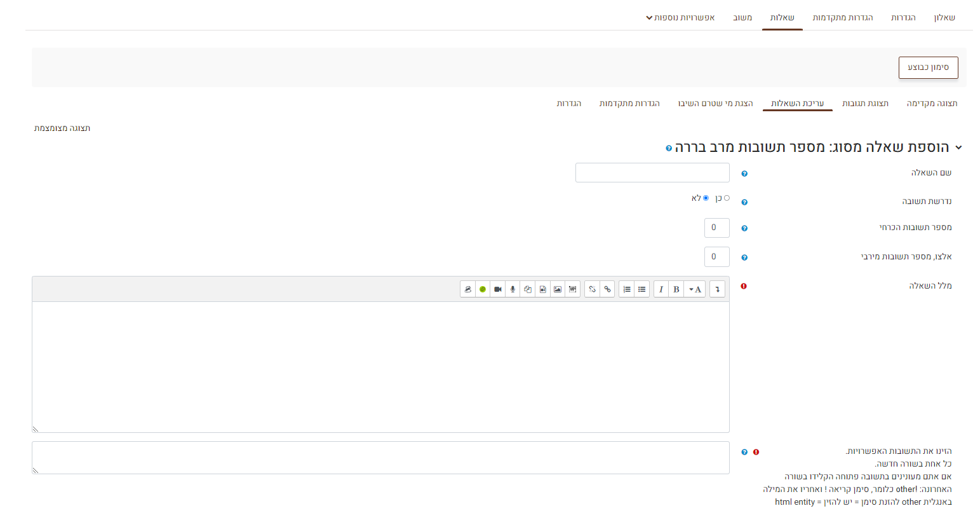Click the leftmost editor toolbar icon
980x520 pixels.
coord(468,289)
